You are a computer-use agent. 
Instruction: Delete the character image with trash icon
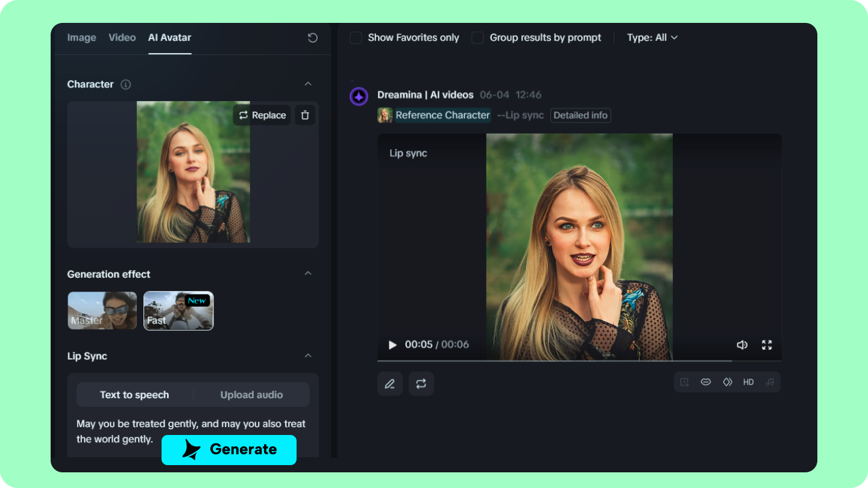coord(305,115)
